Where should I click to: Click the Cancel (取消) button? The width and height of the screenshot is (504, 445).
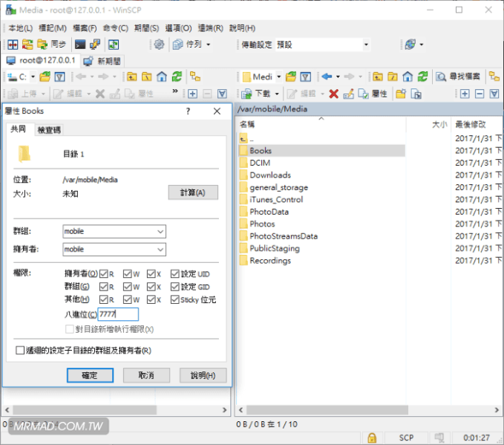[x=146, y=375]
